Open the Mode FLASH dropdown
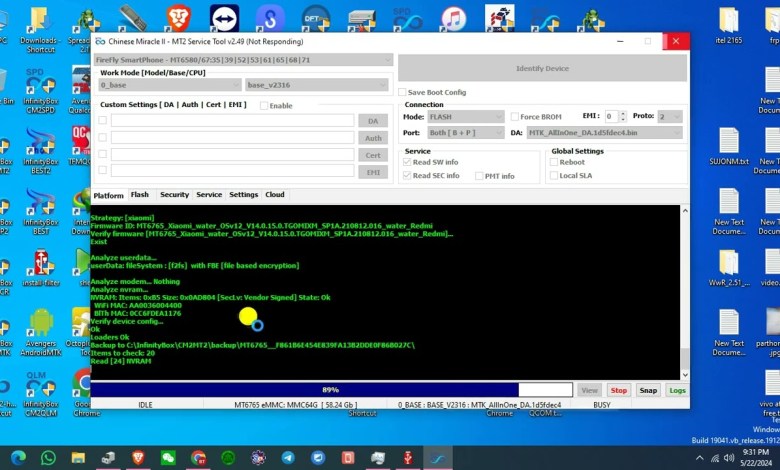 click(466, 117)
